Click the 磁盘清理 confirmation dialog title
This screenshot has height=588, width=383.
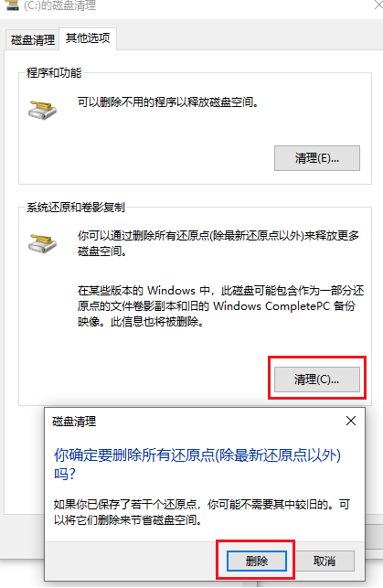coord(74,422)
